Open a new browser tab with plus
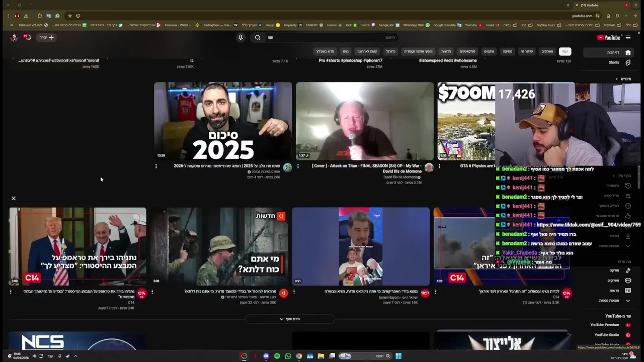Image resolution: width=644 pixels, height=362 pixels. (568, 5)
